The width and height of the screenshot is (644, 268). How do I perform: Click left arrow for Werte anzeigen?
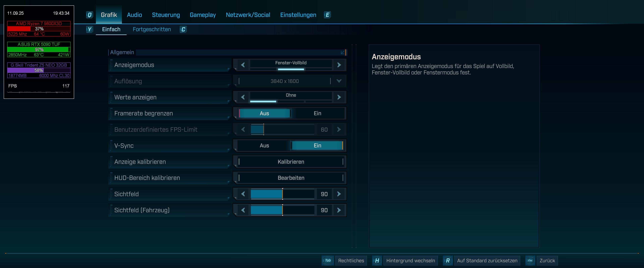[x=243, y=97]
